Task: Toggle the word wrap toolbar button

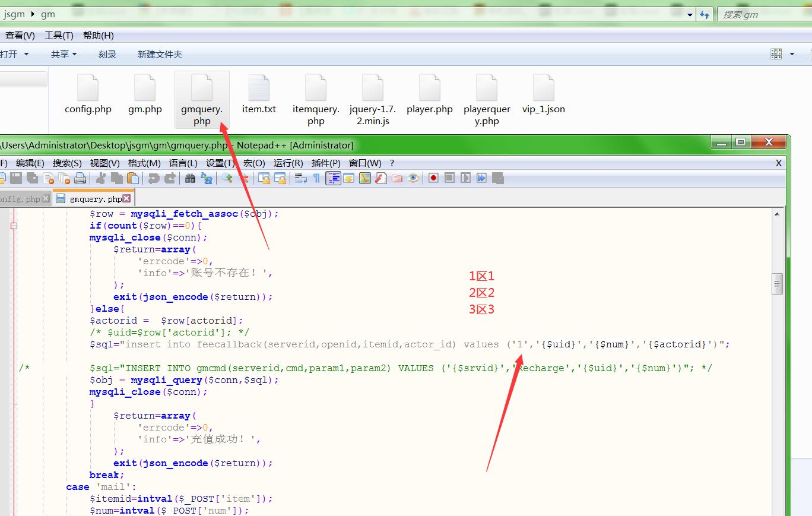Action: pyautogui.click(x=301, y=178)
